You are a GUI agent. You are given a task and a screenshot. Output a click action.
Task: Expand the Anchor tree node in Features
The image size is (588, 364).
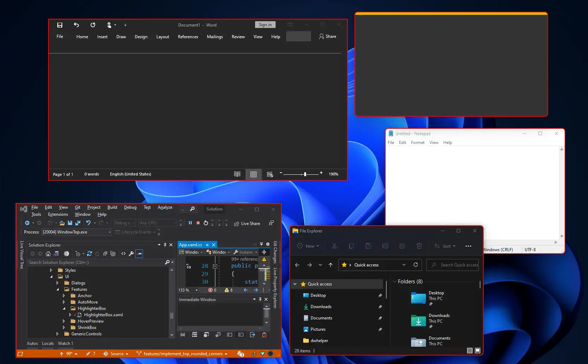tap(64, 296)
